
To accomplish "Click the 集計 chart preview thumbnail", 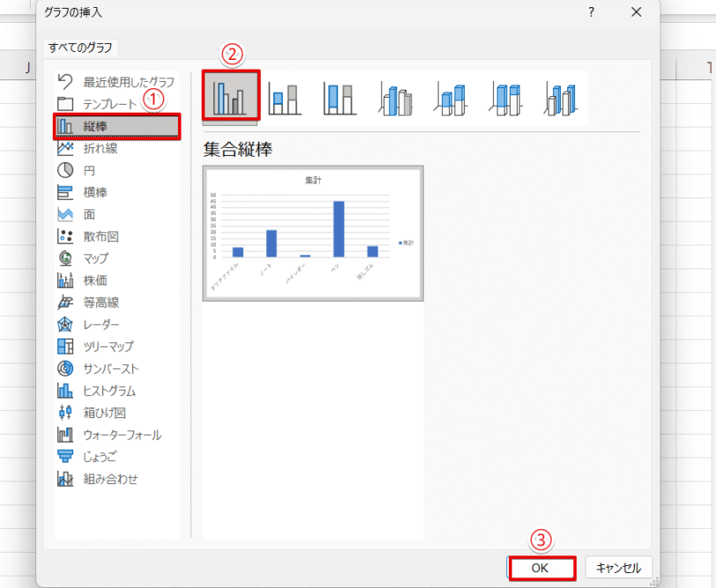I will click(313, 234).
